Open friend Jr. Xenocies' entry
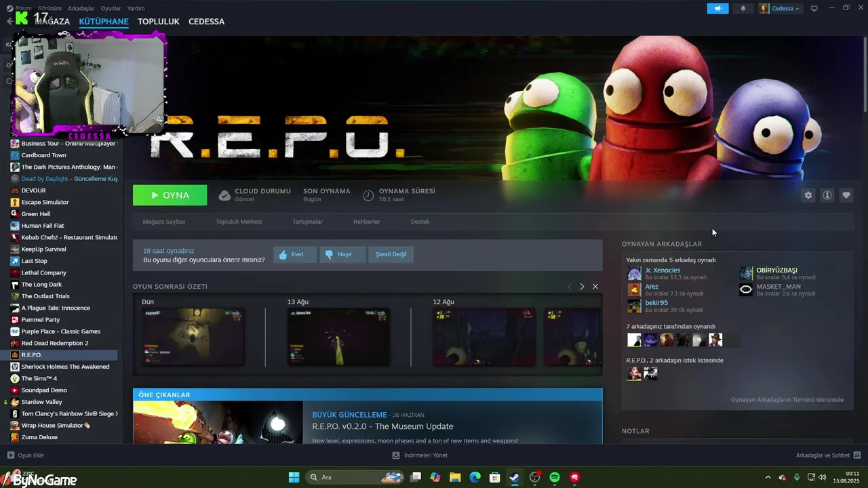This screenshot has height=488, width=868. coord(667,273)
